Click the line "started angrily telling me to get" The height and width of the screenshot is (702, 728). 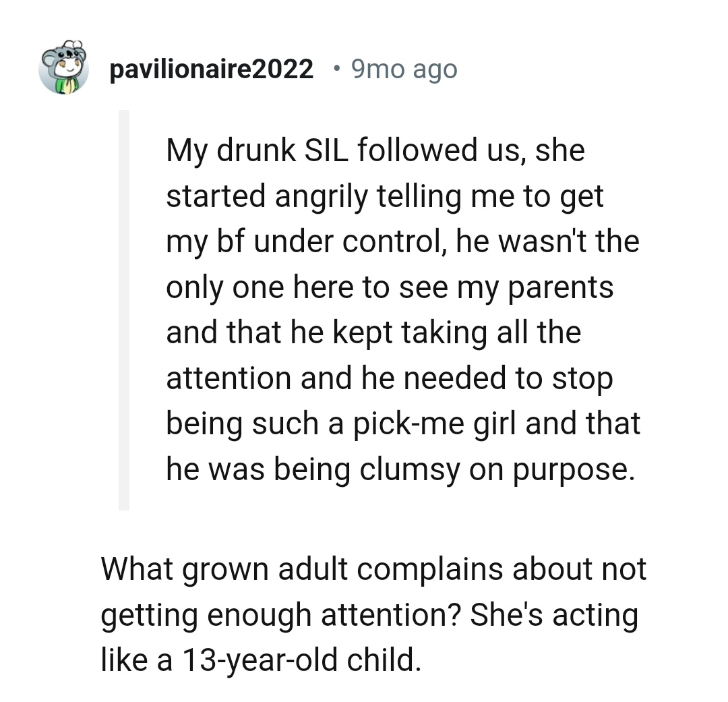384,196
